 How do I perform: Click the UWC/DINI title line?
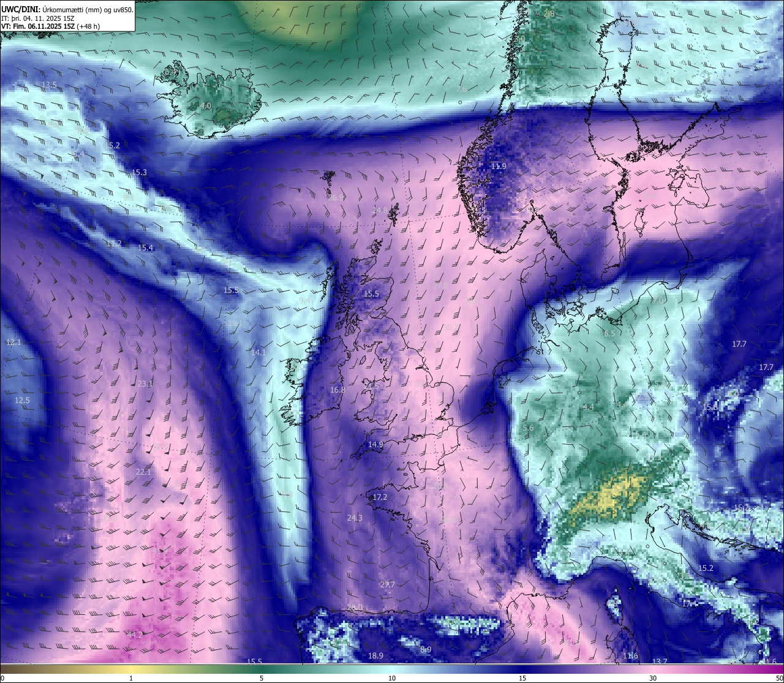coord(67,10)
